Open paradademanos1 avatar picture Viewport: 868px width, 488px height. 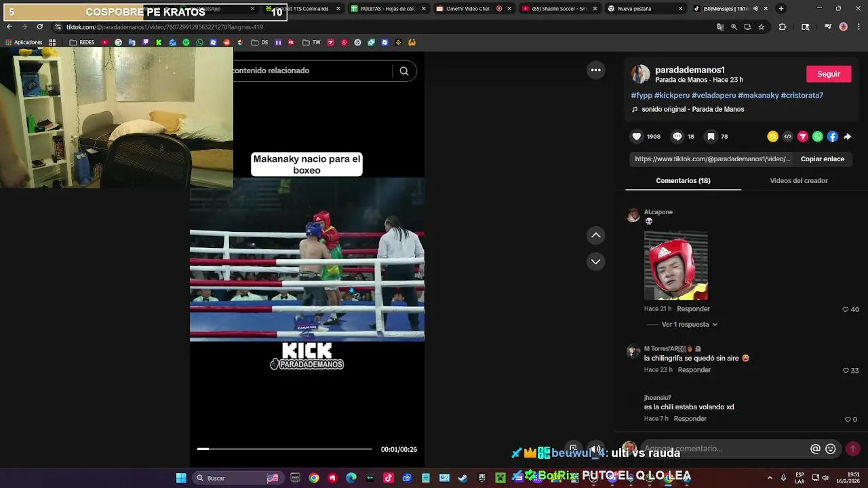click(x=641, y=74)
